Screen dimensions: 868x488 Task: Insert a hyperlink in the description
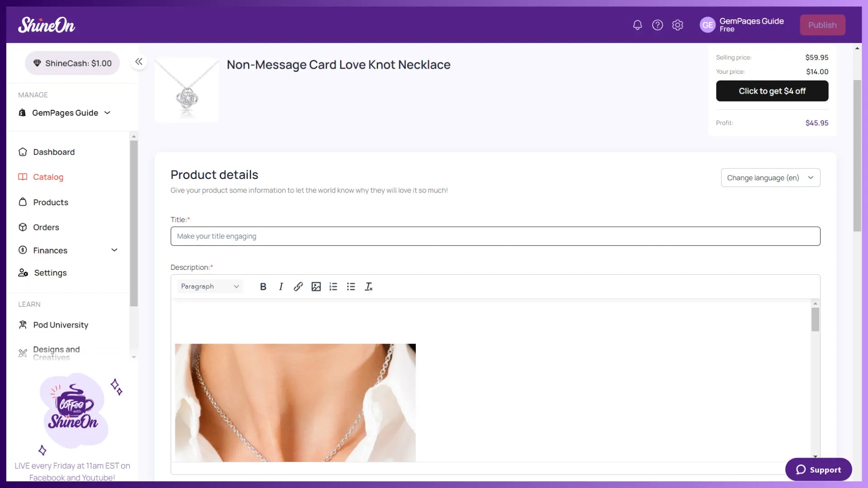point(298,286)
